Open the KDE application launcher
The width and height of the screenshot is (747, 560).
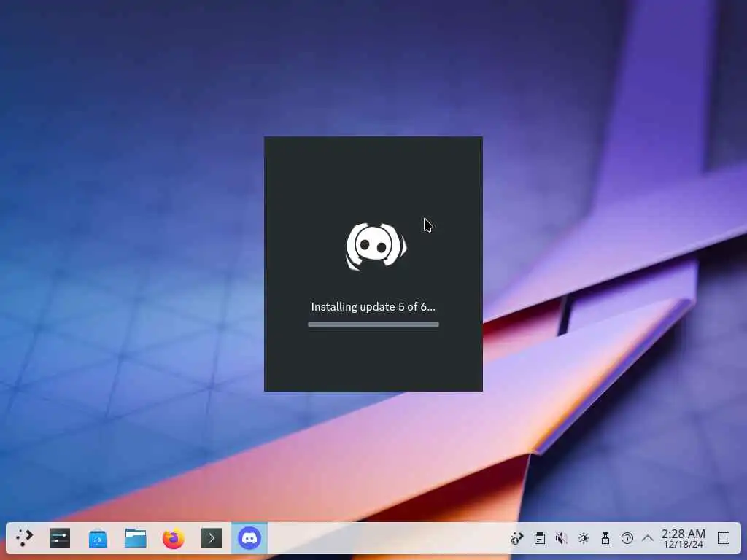coord(24,538)
